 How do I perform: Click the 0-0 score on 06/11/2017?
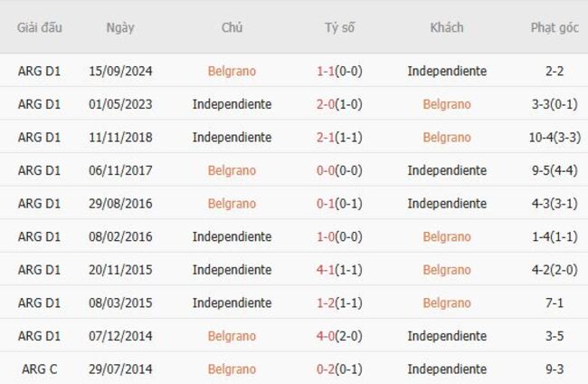[x=327, y=170]
